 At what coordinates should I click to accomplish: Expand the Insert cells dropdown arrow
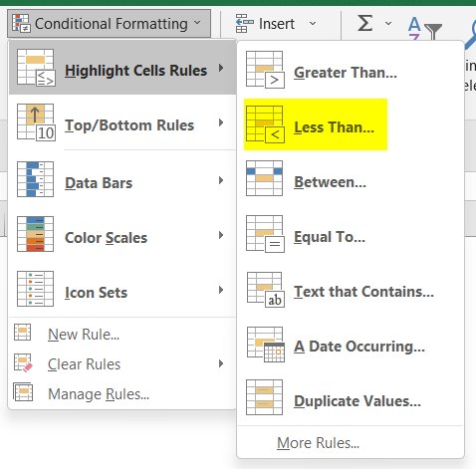click(313, 24)
